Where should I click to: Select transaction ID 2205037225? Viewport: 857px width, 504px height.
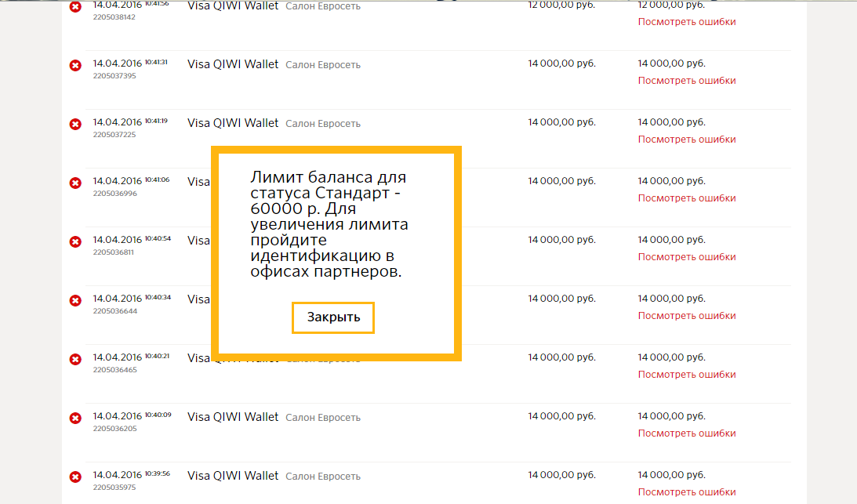tap(114, 135)
